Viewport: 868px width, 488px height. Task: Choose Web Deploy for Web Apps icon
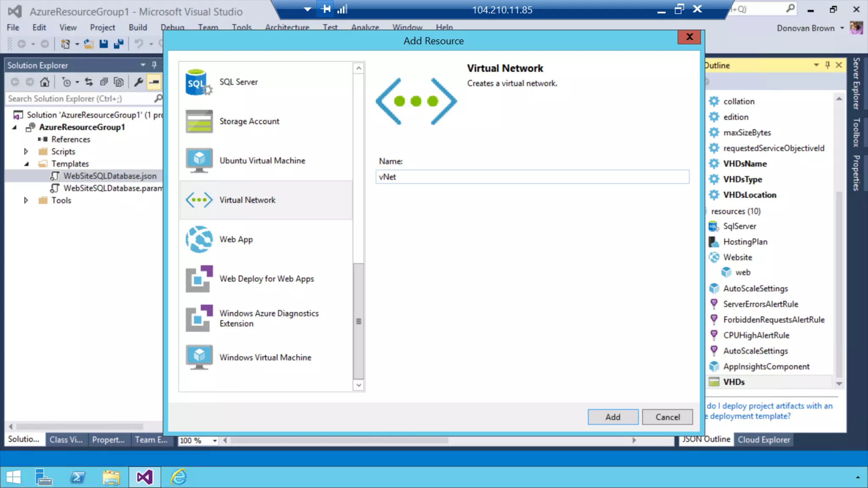click(198, 279)
